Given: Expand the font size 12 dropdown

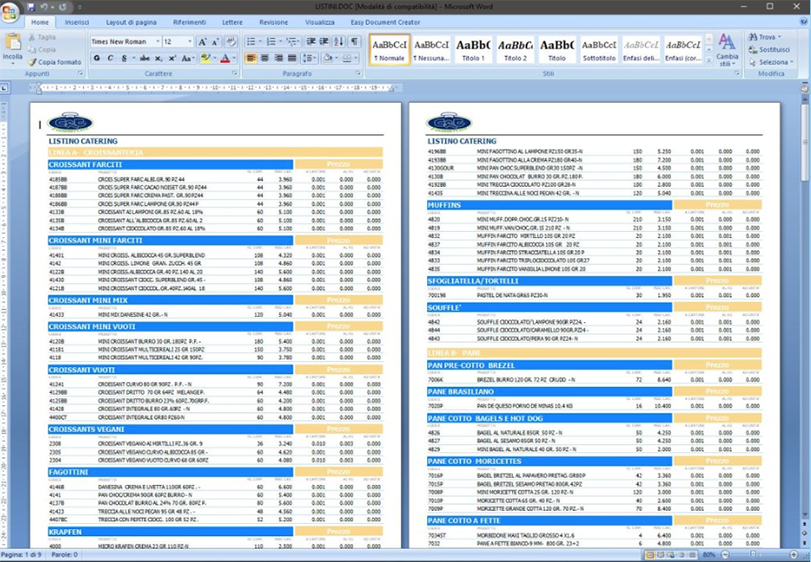Looking at the screenshot, I should point(189,42).
